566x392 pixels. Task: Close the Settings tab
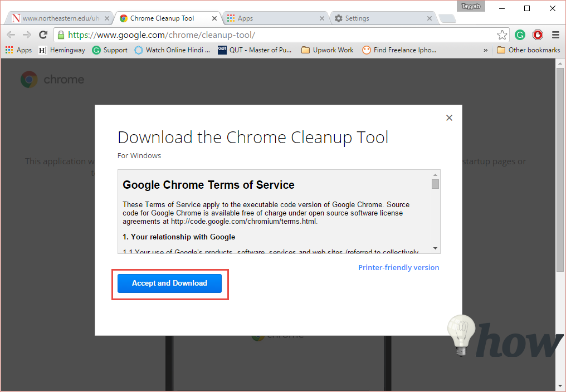coord(430,18)
